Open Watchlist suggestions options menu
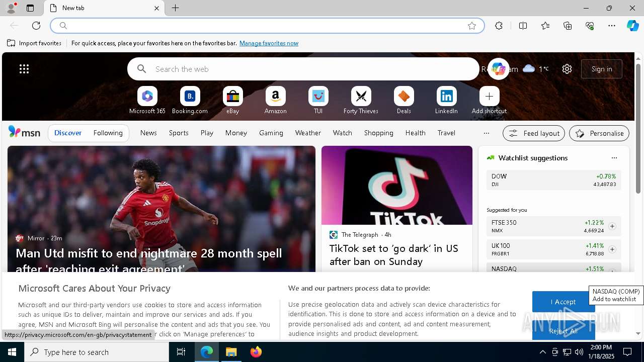Viewport: 644px width, 362px height. point(614,158)
